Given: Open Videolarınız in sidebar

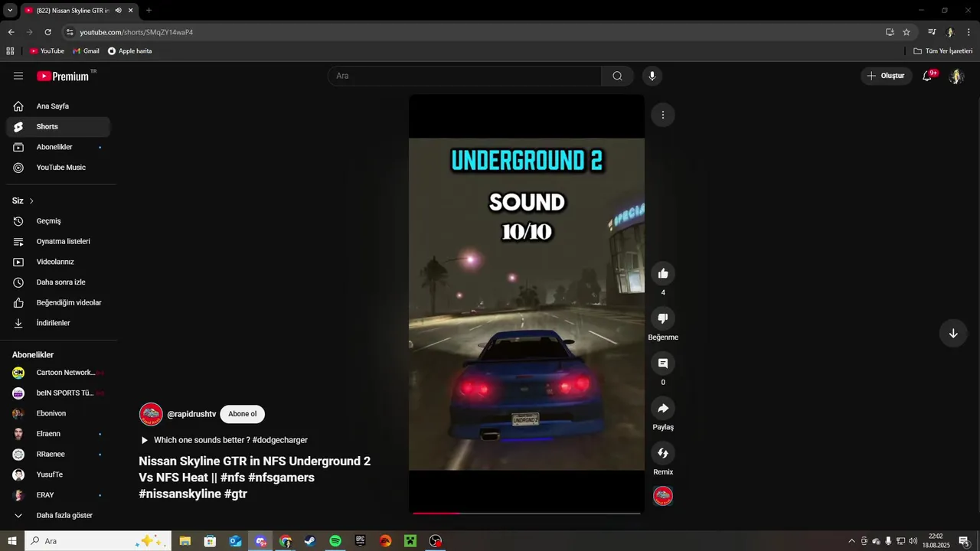Looking at the screenshot, I should click(x=58, y=262).
